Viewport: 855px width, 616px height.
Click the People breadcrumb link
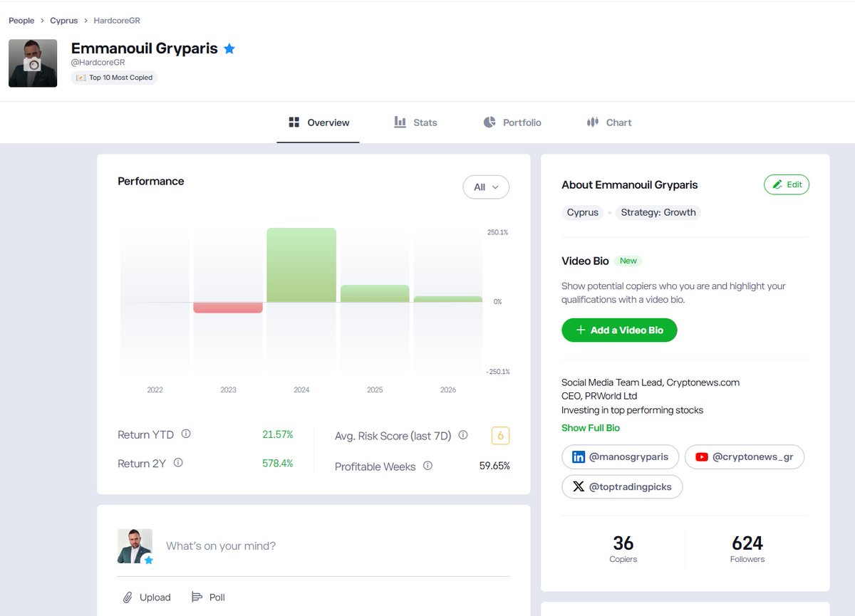(x=21, y=21)
